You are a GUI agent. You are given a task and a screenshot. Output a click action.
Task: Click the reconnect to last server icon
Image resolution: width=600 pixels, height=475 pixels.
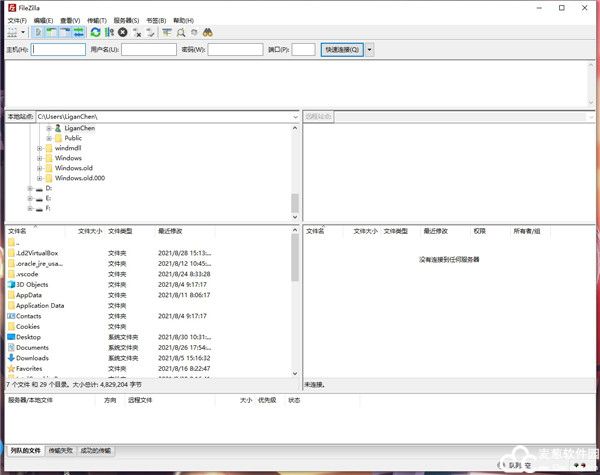pyautogui.click(x=151, y=32)
